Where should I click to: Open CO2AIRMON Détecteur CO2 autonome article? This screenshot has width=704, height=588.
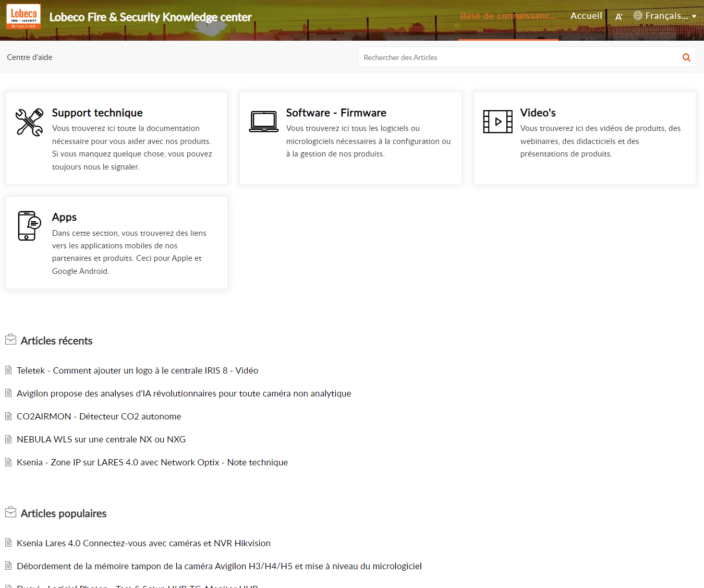tap(99, 416)
